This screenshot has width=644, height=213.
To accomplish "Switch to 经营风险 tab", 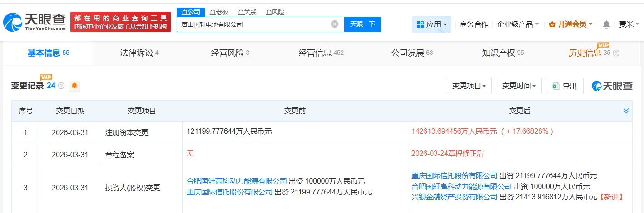I will pos(230,53).
